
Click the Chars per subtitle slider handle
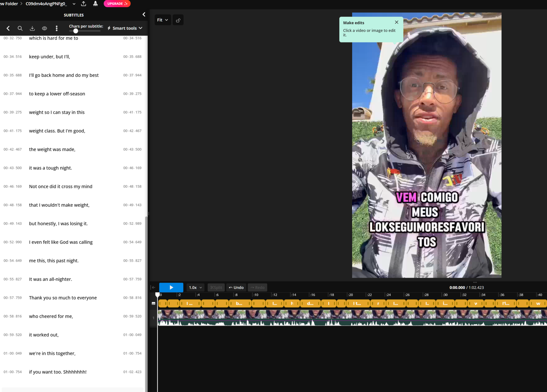tap(76, 31)
